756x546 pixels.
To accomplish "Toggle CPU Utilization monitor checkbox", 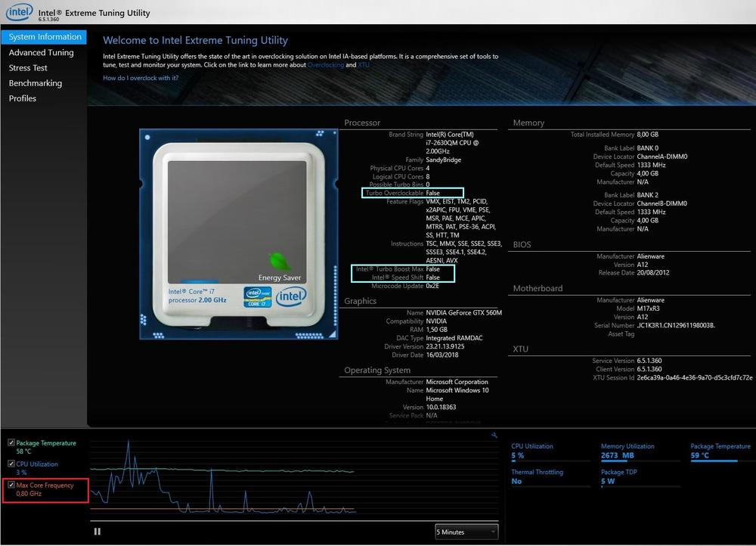I will 11,464.
